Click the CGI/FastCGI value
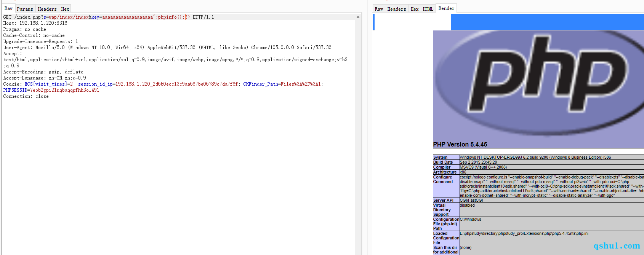Viewport: 644px width, 255px height. [471, 200]
